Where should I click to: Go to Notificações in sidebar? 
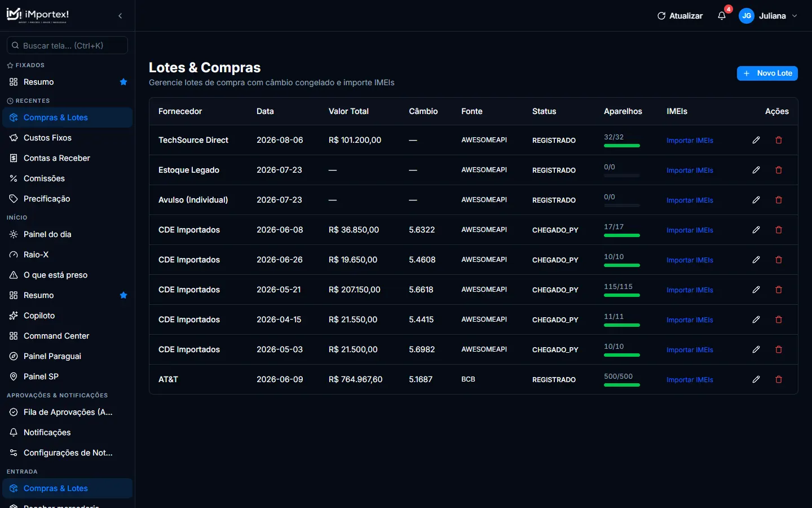pos(67,432)
